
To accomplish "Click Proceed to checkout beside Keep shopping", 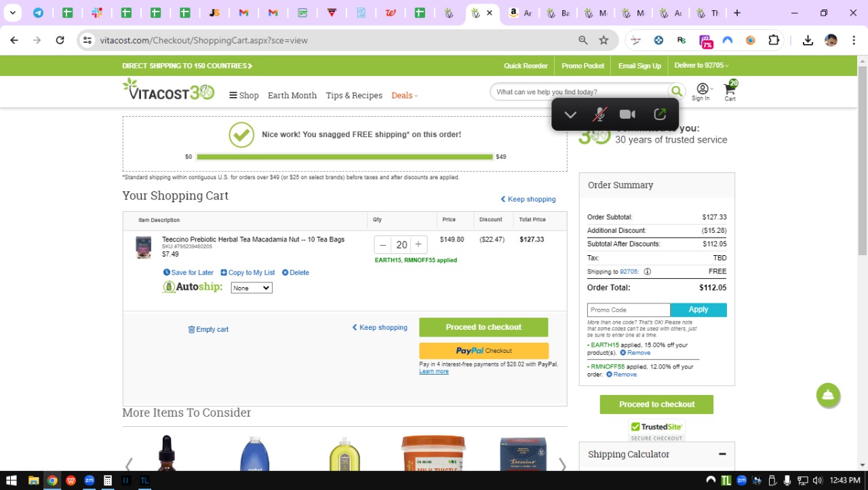I will (x=484, y=327).
